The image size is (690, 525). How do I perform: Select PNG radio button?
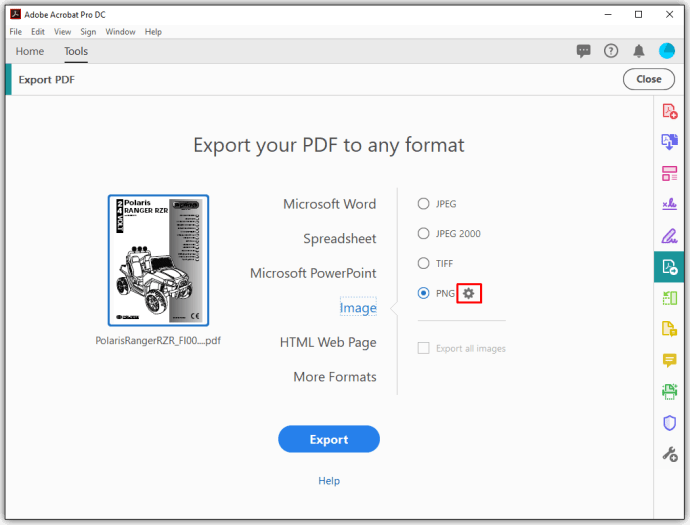pos(423,293)
